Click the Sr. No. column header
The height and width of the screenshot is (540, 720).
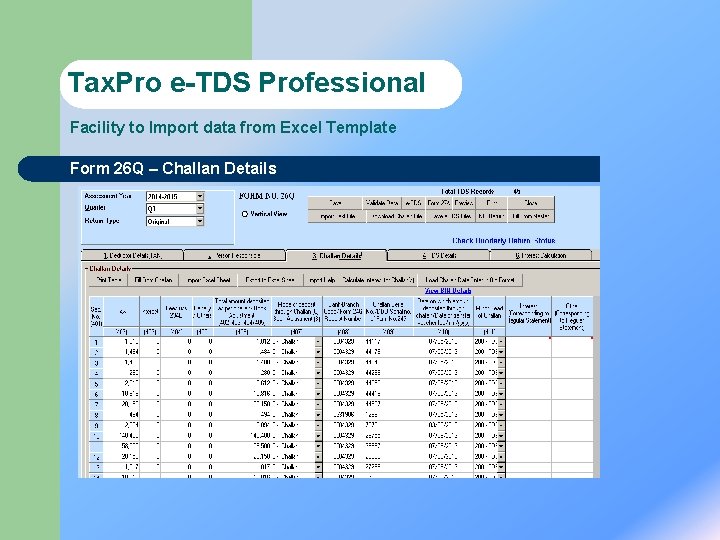click(96, 316)
